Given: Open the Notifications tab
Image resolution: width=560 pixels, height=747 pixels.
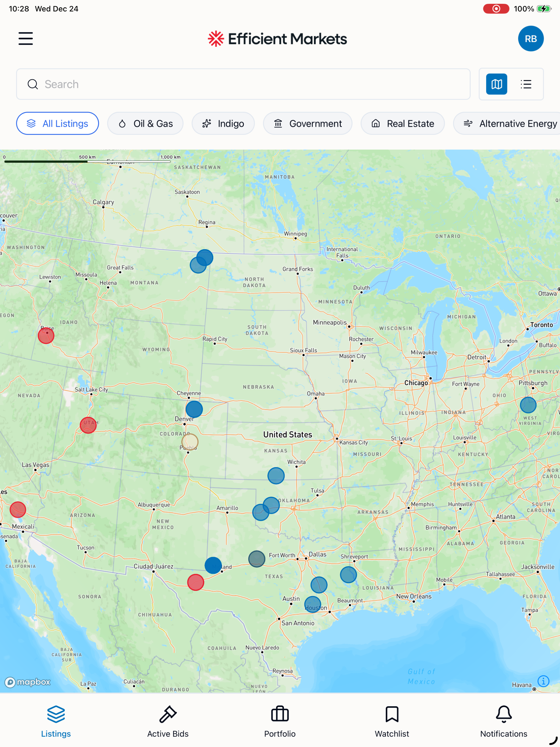Looking at the screenshot, I should tap(504, 721).
